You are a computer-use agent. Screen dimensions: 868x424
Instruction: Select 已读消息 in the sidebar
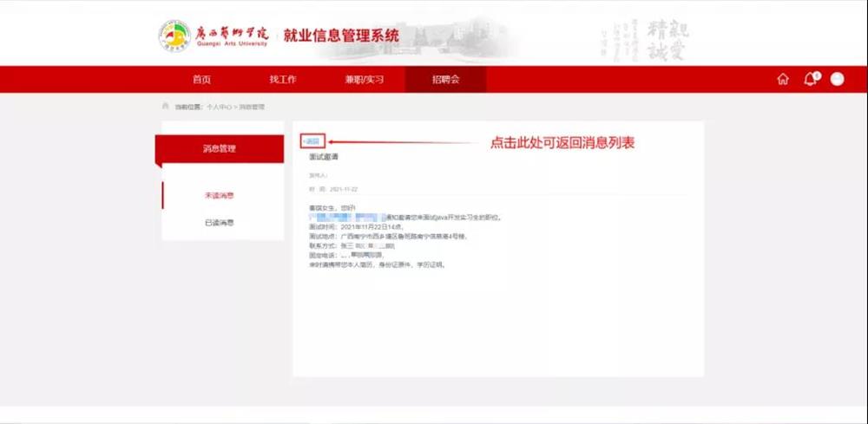pos(219,223)
